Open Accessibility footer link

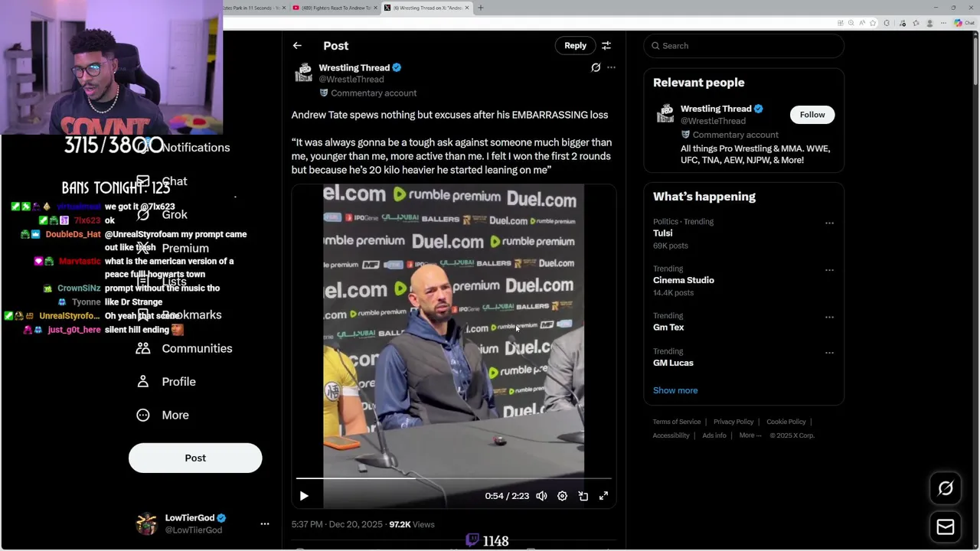(671, 435)
